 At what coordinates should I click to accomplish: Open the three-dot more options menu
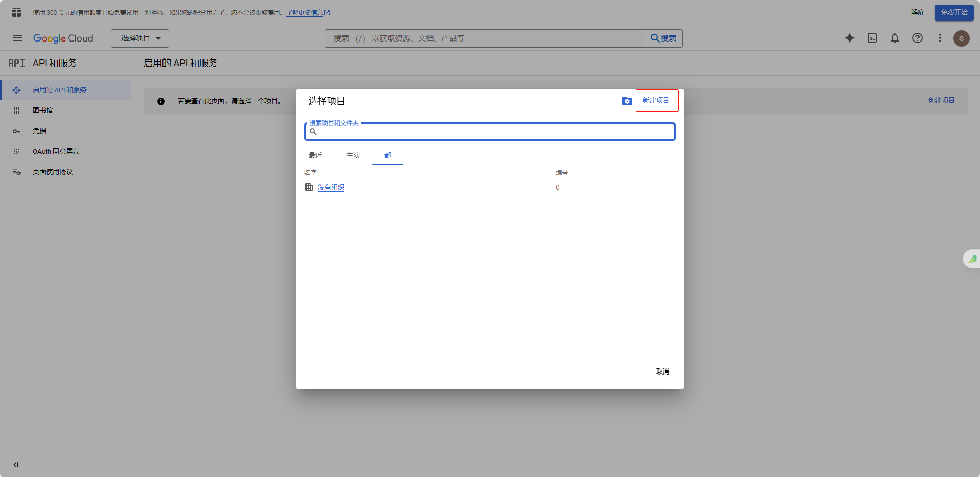coord(940,38)
